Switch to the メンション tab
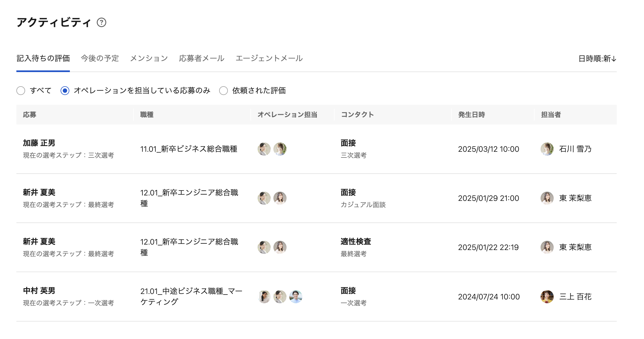The width and height of the screenshot is (644, 339). (x=149, y=58)
